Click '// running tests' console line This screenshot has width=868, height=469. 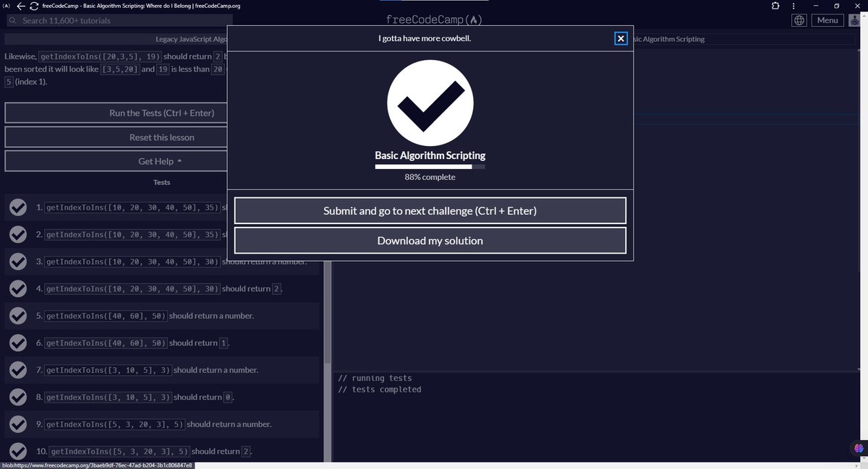click(x=375, y=378)
